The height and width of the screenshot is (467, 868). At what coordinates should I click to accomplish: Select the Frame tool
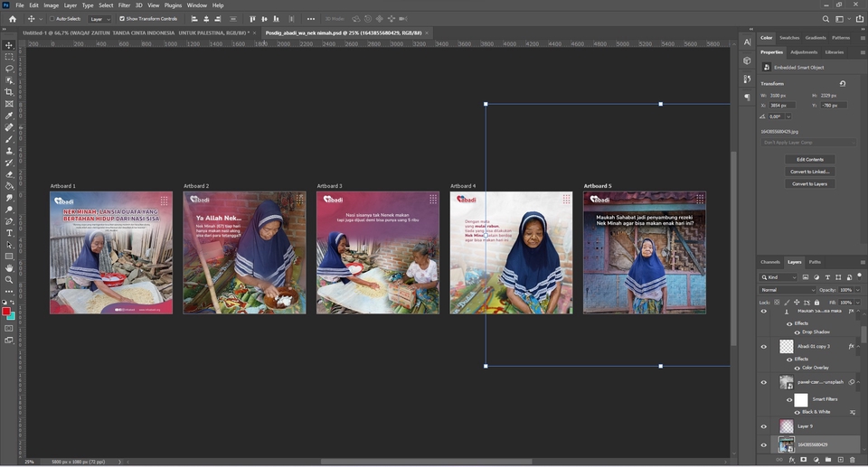pyautogui.click(x=9, y=104)
